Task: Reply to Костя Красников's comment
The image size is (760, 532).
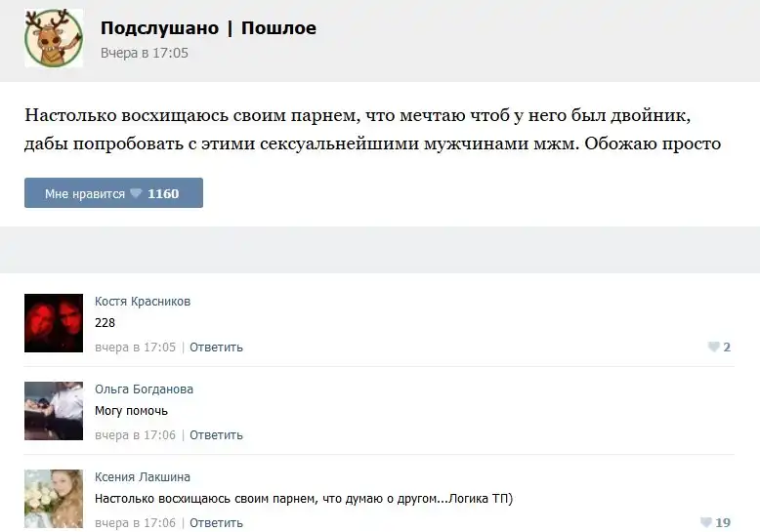Action: point(216,347)
